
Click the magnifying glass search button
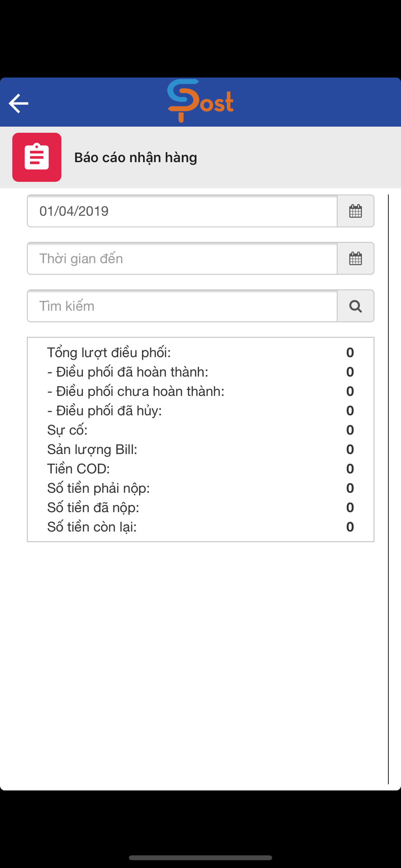[x=355, y=306]
